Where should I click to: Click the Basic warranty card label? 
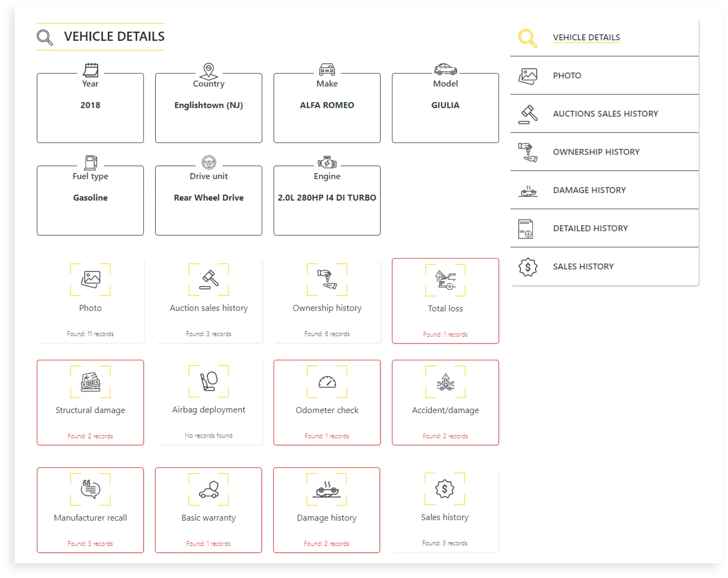pyautogui.click(x=209, y=518)
